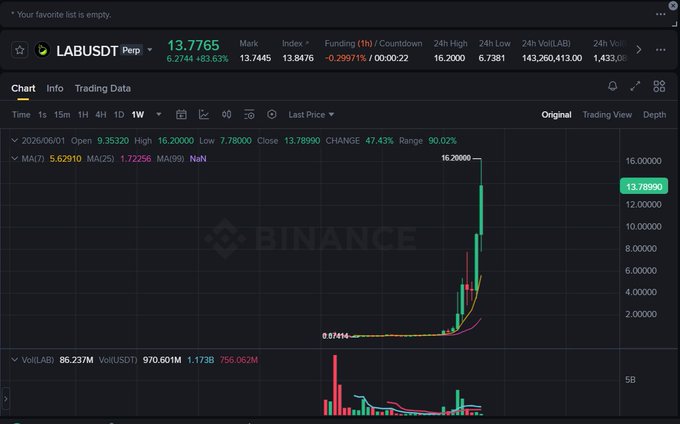Click the 24h High value 16.2000
The image size is (680, 424).
click(449, 58)
